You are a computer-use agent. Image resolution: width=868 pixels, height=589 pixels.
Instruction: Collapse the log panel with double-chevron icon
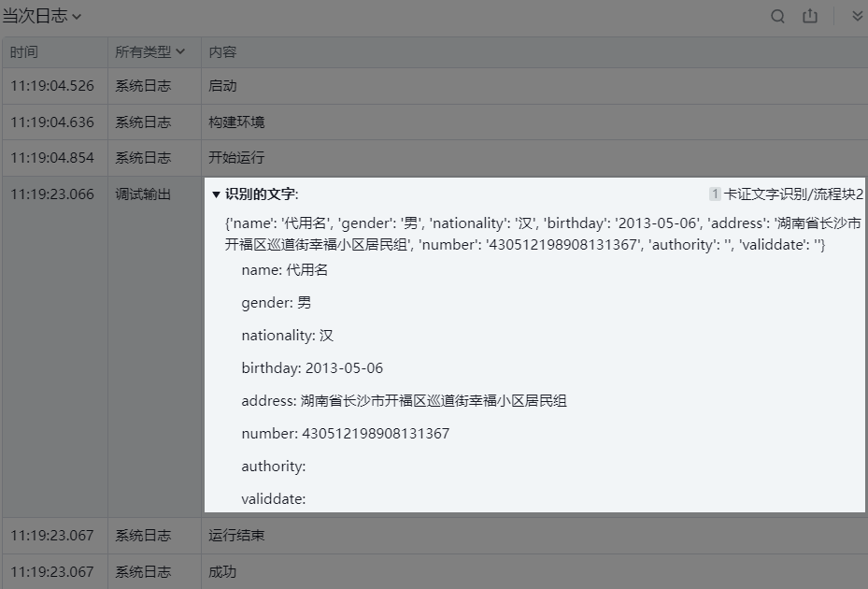click(x=857, y=17)
